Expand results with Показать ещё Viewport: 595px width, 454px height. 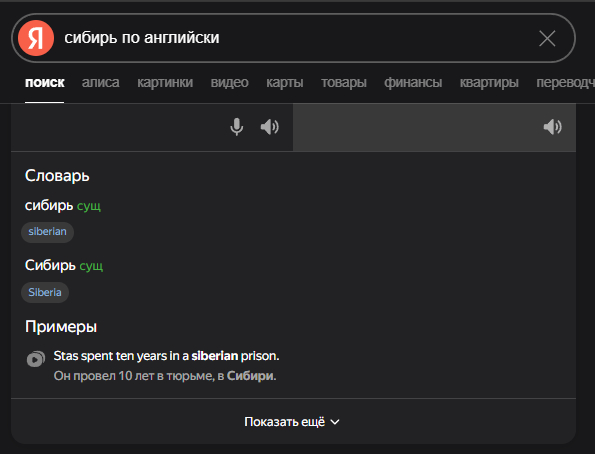click(292, 422)
